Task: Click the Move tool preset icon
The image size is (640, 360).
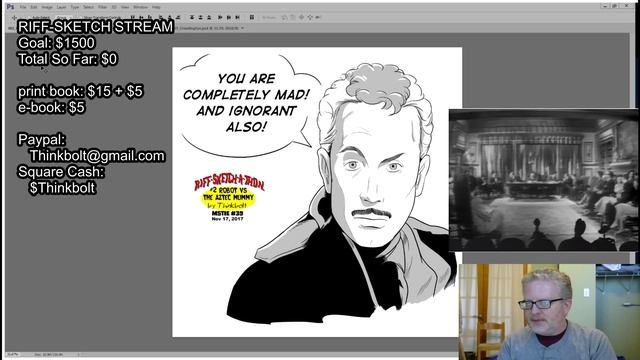Action: [x=14, y=18]
